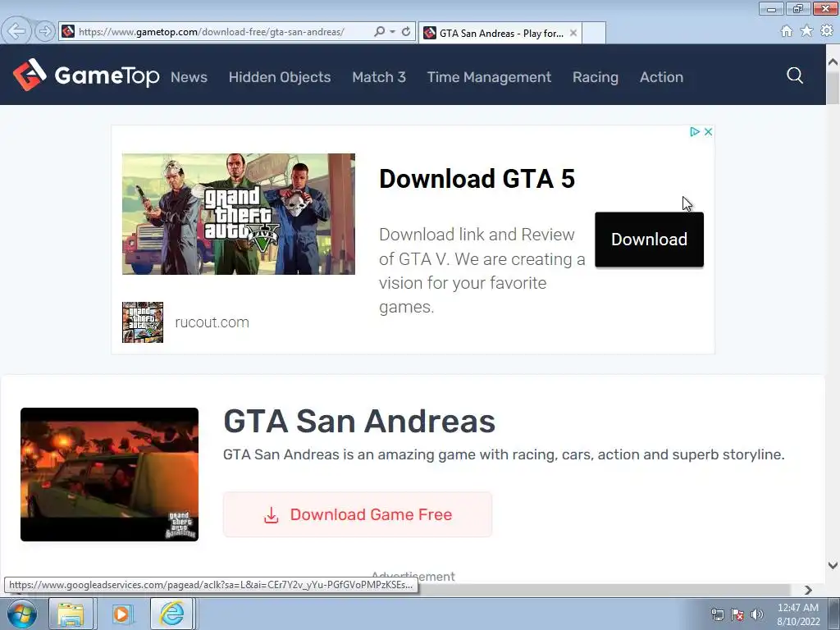Open Favorites with the star icon

pyautogui.click(x=806, y=31)
